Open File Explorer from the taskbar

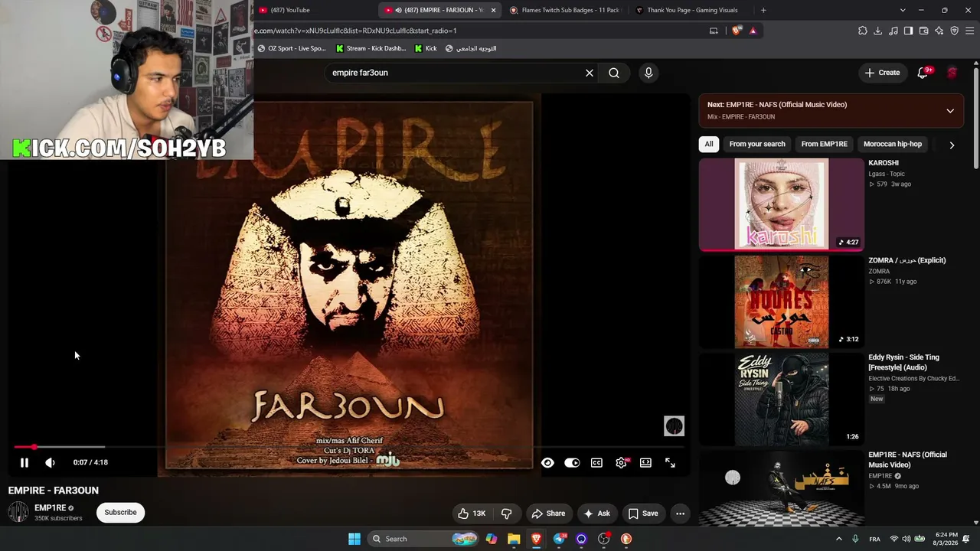514,539
